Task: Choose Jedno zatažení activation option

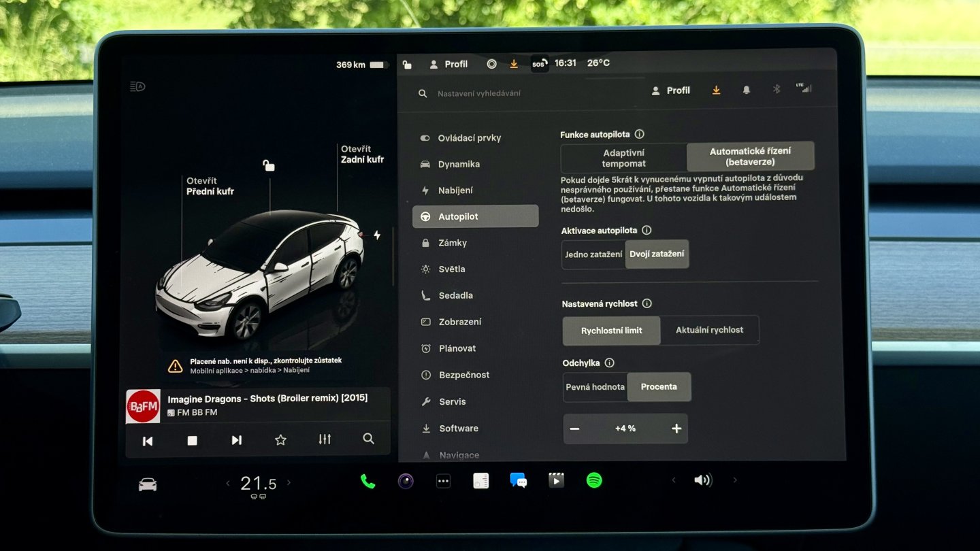Action: pyautogui.click(x=593, y=254)
